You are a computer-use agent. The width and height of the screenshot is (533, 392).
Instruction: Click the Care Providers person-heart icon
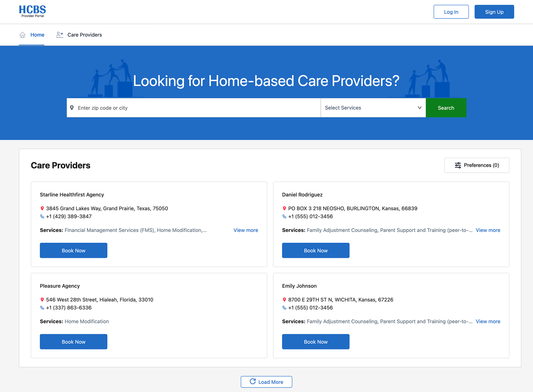tap(60, 35)
